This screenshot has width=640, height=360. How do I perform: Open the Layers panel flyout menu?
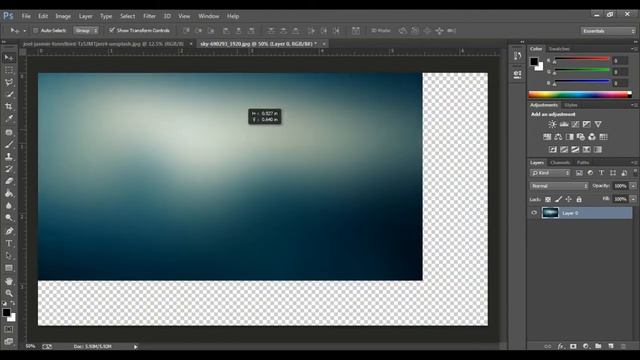click(x=634, y=162)
